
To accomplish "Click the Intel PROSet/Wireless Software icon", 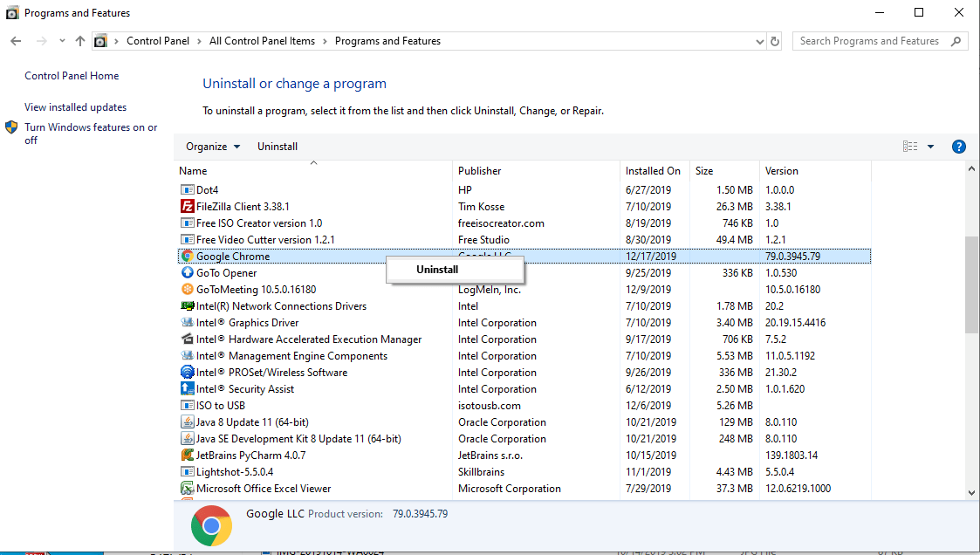I will click(187, 372).
